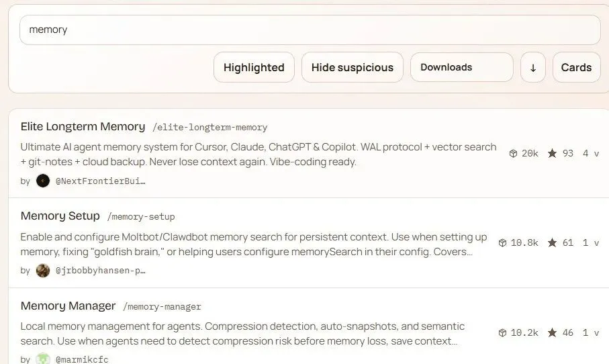Click the downloads cube icon beside 10.2k
Screen dimensions: 609x364
pyautogui.click(x=502, y=332)
